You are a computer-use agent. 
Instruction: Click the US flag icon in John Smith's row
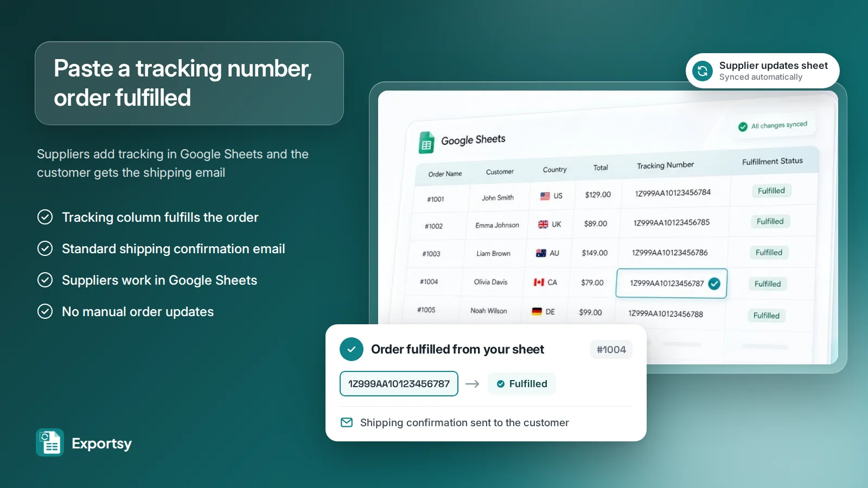545,196
